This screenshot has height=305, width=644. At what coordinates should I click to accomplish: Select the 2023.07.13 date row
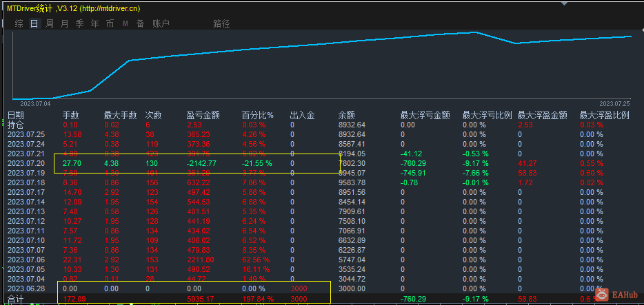pos(26,211)
